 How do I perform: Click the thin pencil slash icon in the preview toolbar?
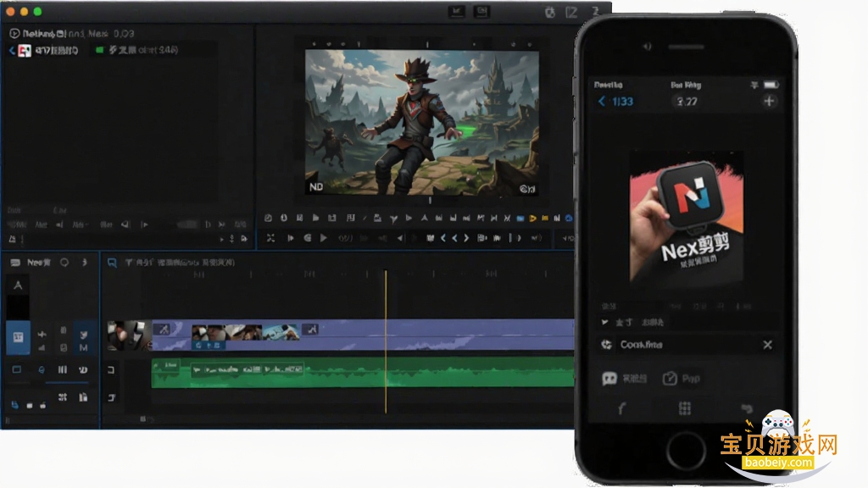pos(364,218)
